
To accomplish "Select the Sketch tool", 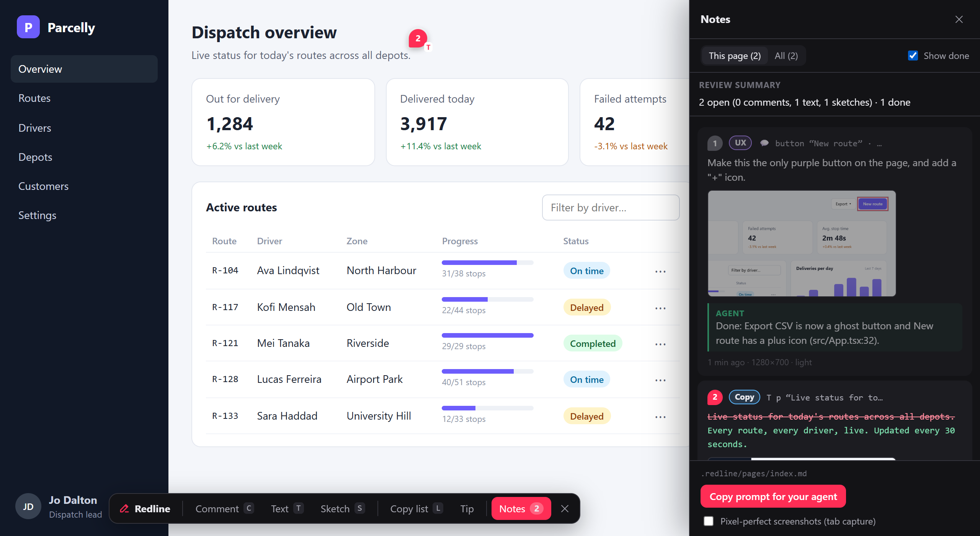I will 343,508.
